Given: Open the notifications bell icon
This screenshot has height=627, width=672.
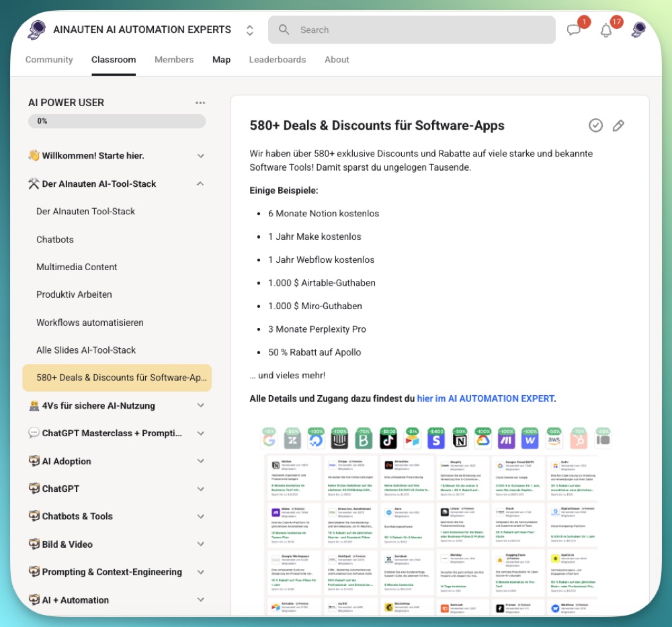Looking at the screenshot, I should pyautogui.click(x=605, y=30).
